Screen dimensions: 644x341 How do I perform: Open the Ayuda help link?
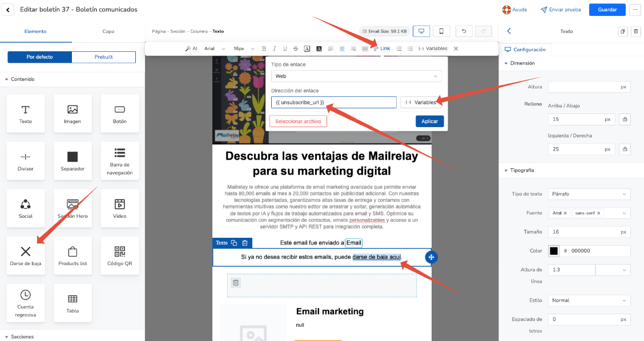click(514, 10)
